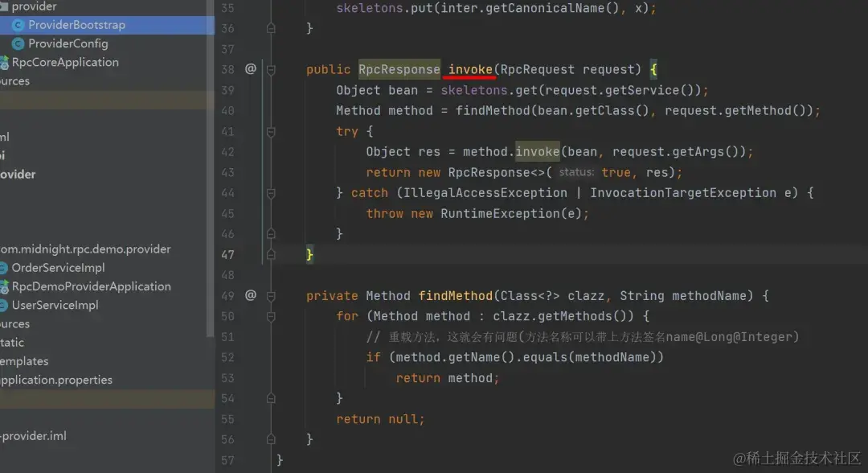Open RpcDemoProviderApplication in the project tree
The height and width of the screenshot is (473, 868).
(x=92, y=287)
